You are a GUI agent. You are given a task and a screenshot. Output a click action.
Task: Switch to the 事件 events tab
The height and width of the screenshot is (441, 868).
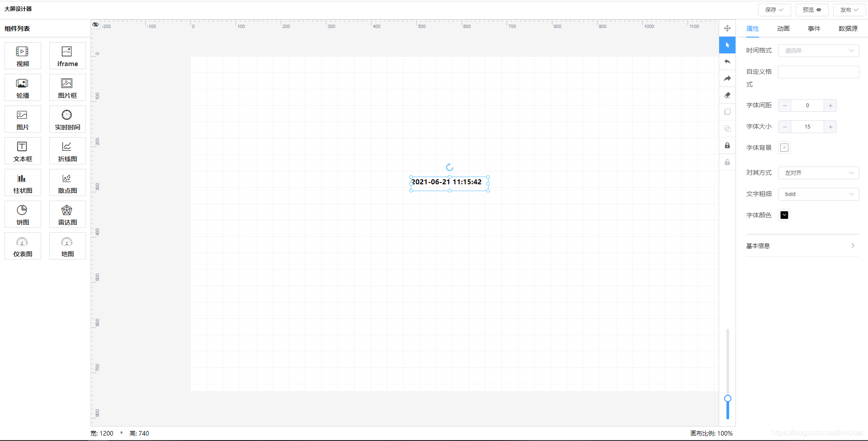[x=814, y=29]
